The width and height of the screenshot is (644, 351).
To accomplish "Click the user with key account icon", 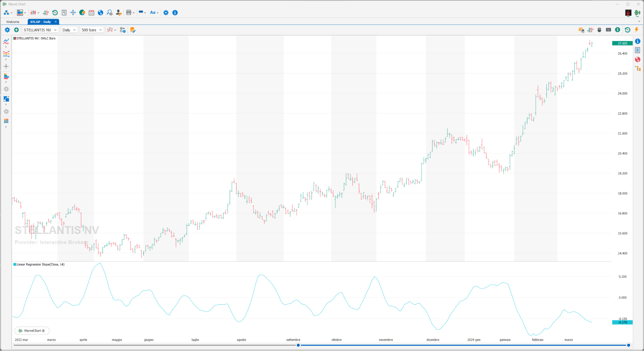I will click(119, 13).
